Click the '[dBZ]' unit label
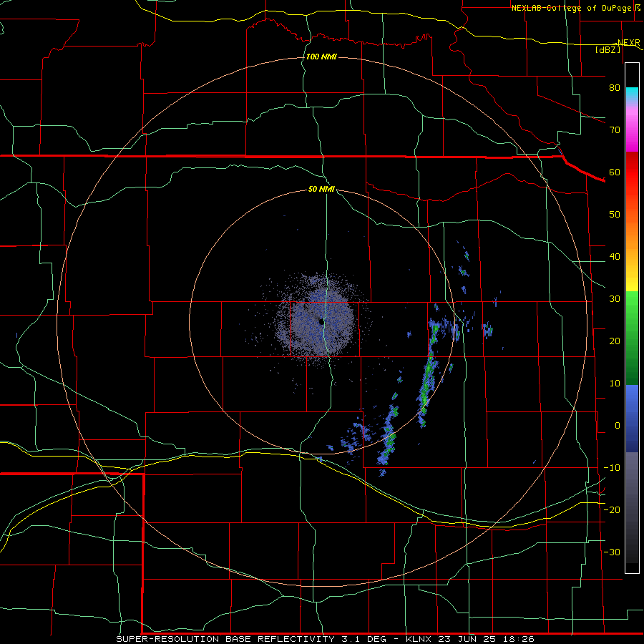The height and width of the screenshot is (644, 644). pyautogui.click(x=608, y=49)
